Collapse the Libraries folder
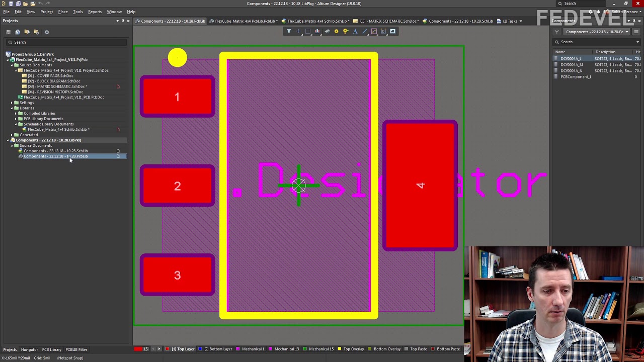This screenshot has width=644, height=362. pos(12,108)
